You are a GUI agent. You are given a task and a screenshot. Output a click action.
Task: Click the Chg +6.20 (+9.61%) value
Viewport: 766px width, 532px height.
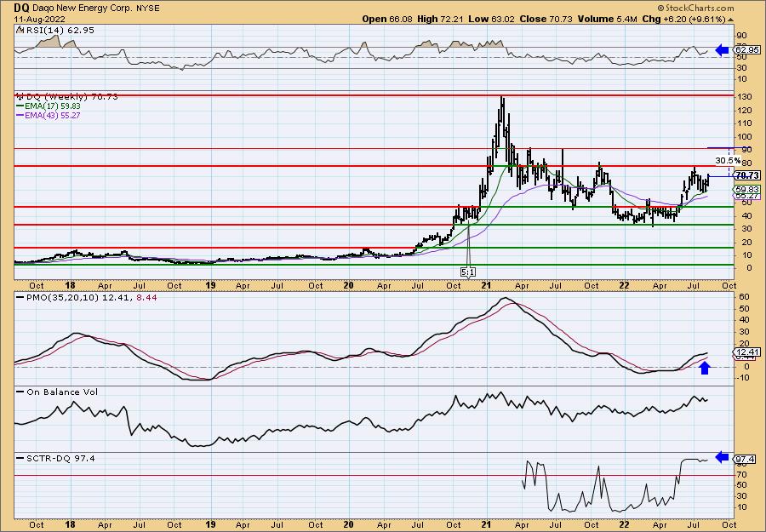(684, 19)
